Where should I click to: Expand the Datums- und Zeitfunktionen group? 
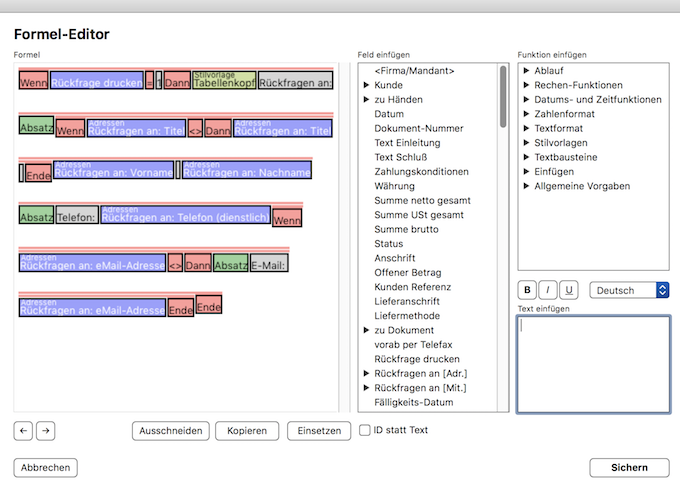[527, 100]
